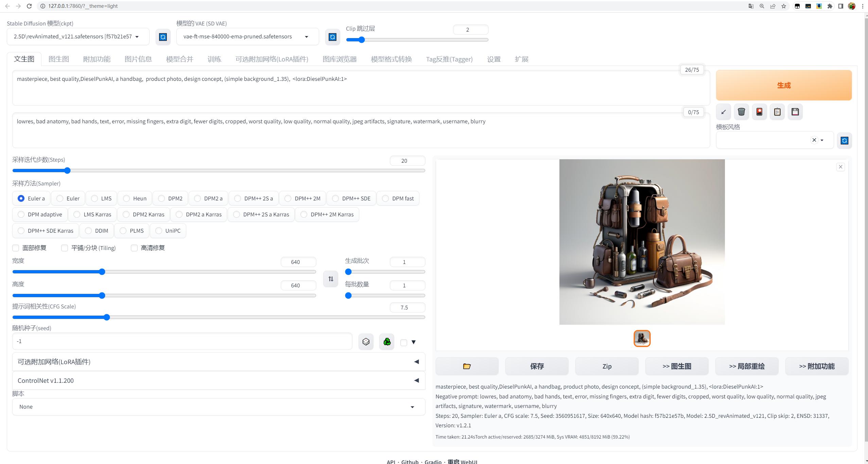
Task: Select the Heun sampler
Action: (x=135, y=198)
